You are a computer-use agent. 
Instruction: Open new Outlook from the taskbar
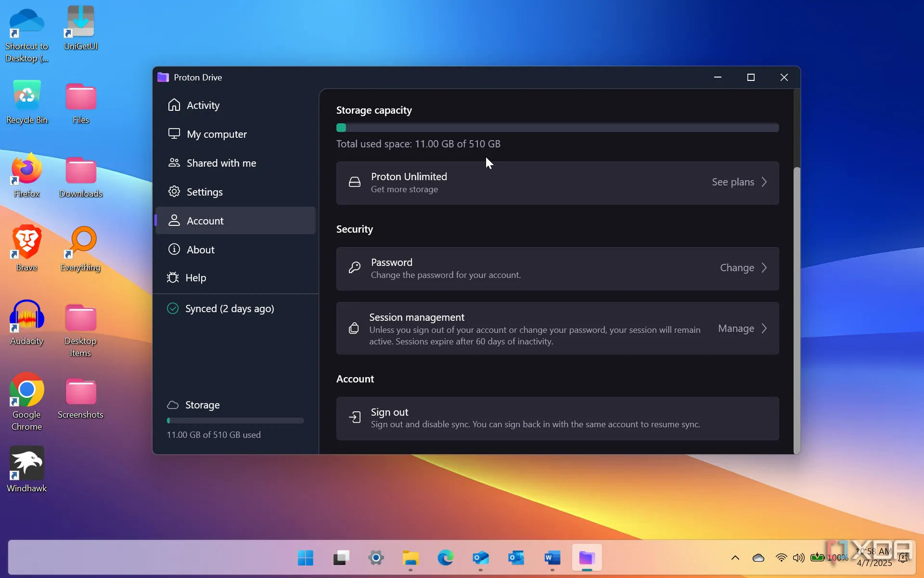point(481,558)
